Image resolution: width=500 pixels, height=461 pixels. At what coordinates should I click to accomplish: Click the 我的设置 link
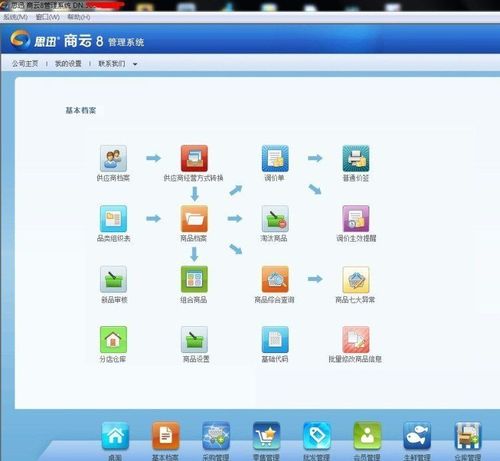pos(68,63)
